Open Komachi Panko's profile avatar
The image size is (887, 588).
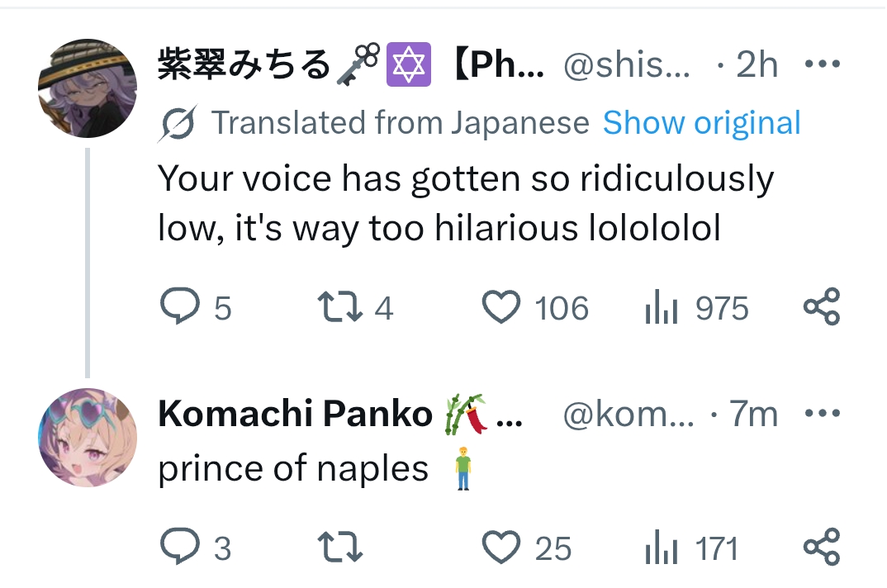click(x=88, y=437)
